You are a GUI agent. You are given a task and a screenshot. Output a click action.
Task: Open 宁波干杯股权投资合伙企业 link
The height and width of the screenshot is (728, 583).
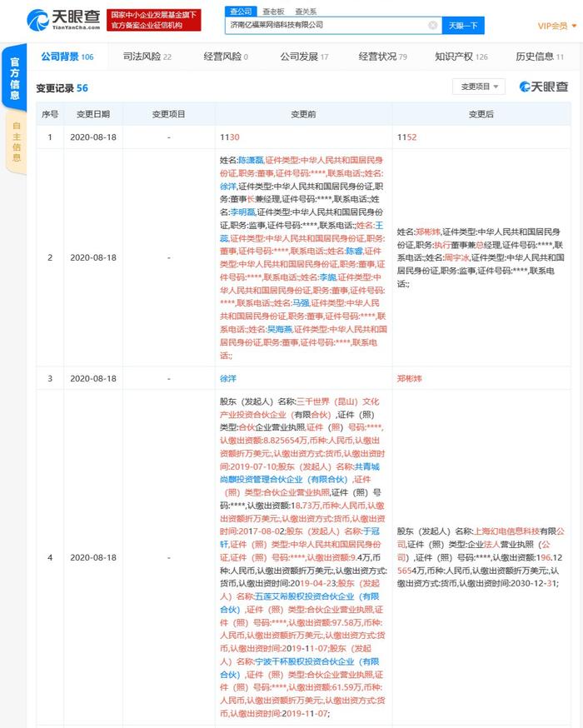[299, 668]
